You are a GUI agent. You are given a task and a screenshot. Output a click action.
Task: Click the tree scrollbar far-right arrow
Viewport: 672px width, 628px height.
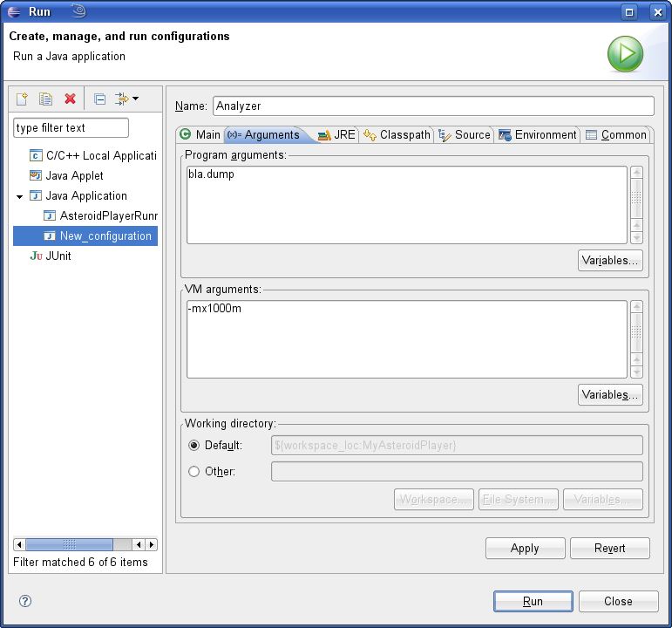pyautogui.click(x=152, y=545)
